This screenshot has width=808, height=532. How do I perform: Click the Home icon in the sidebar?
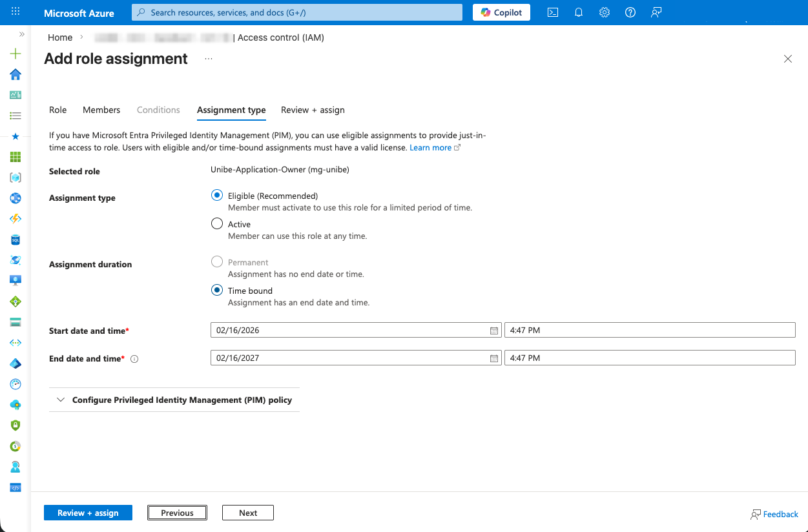pos(16,74)
